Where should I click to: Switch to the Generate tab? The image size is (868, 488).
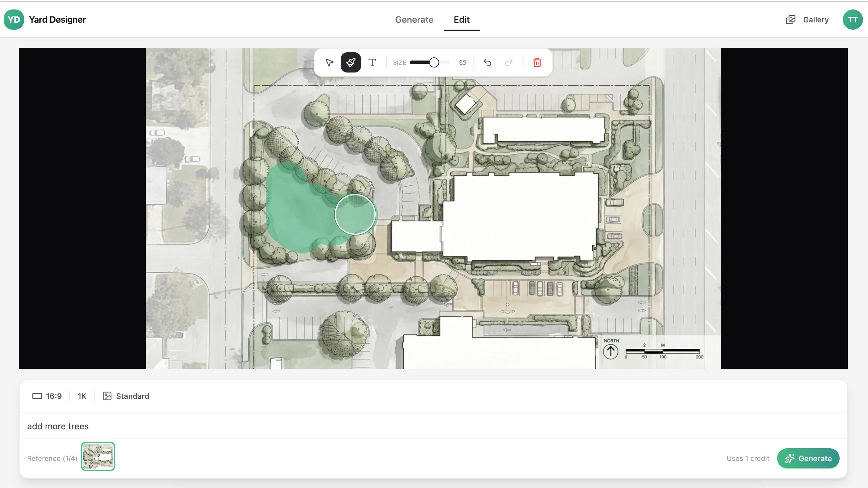tap(414, 20)
